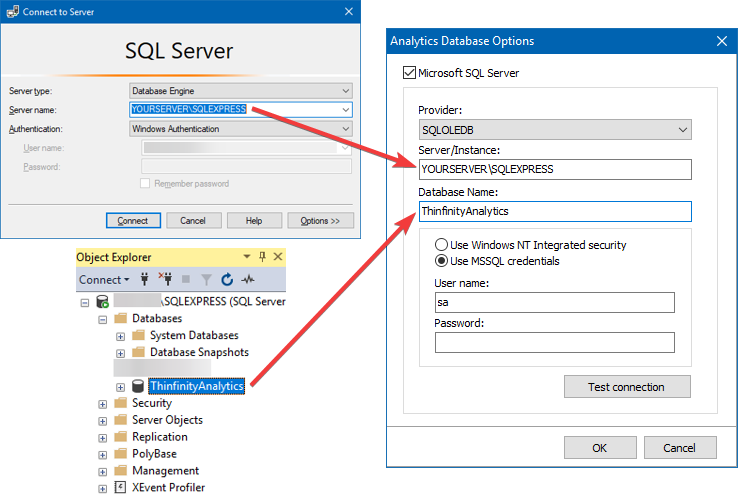Click the Server name field text

pos(189,109)
